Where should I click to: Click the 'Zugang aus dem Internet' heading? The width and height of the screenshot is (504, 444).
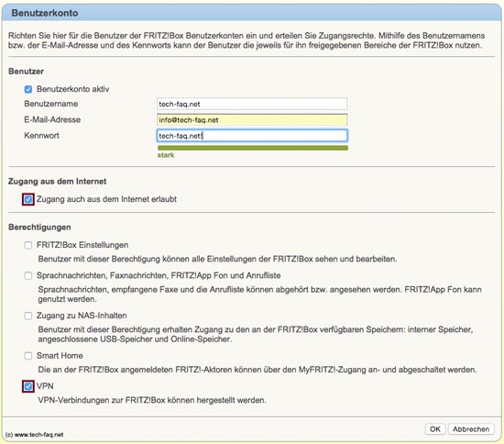click(x=57, y=181)
